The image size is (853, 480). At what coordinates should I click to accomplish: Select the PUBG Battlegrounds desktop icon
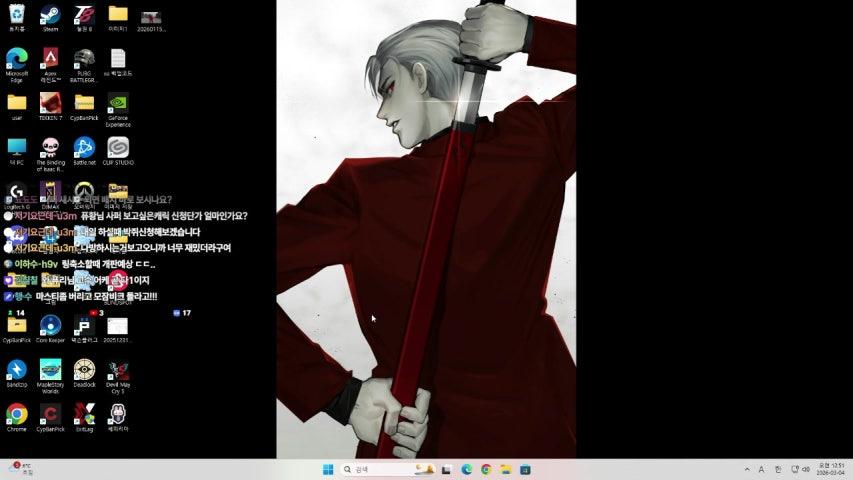pyautogui.click(x=84, y=58)
